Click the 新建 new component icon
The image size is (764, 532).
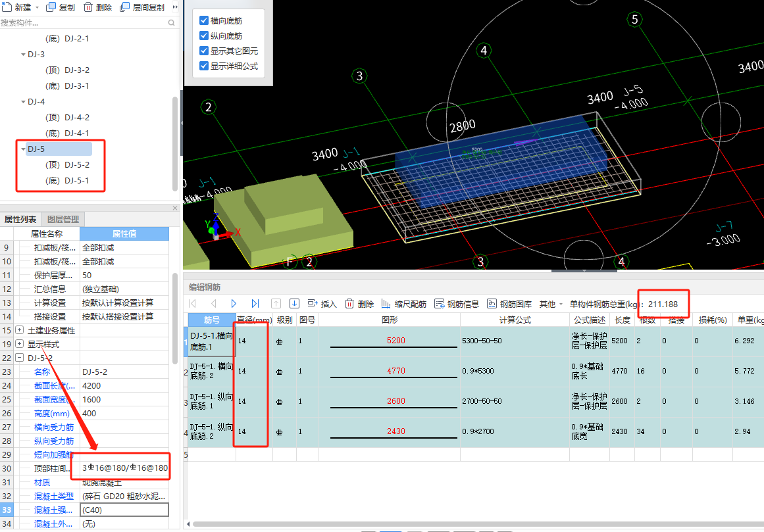7,7
